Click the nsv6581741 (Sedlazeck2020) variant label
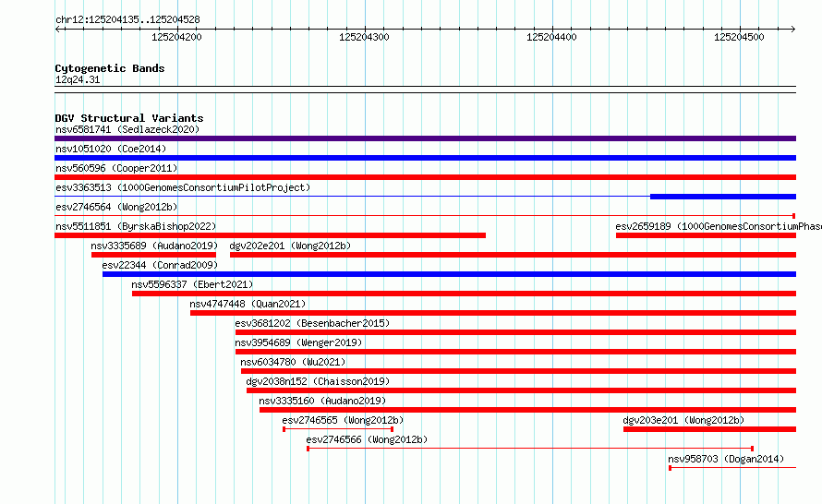This screenshot has width=822, height=504. tap(127, 129)
